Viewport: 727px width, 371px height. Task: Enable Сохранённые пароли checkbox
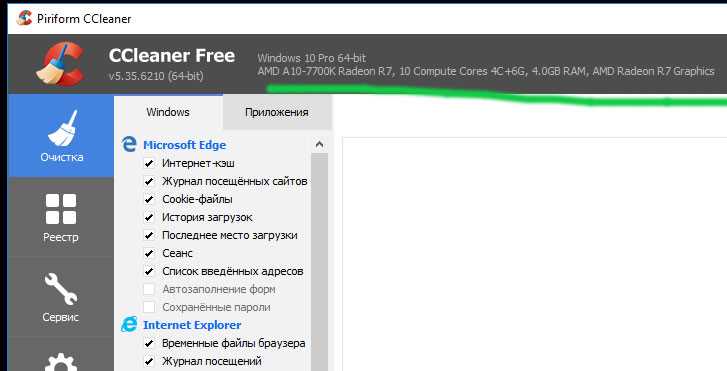point(149,307)
